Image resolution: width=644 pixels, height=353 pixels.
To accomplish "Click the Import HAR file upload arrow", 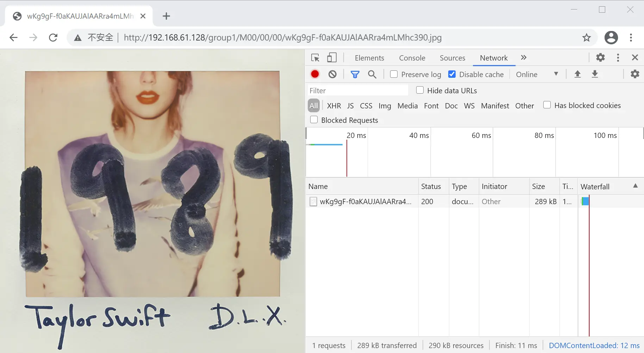I will (x=577, y=74).
